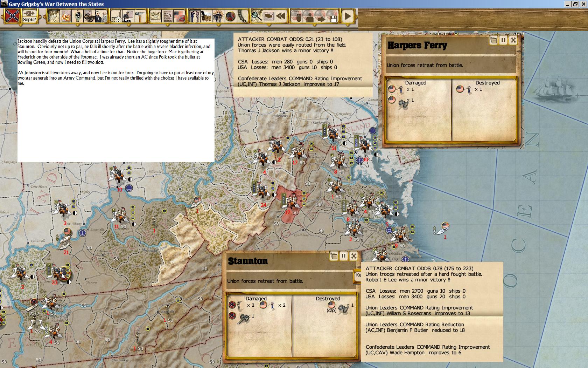Click the play triangle on the toolbar
Viewport: 588px width, 368px height.
pos(348,16)
